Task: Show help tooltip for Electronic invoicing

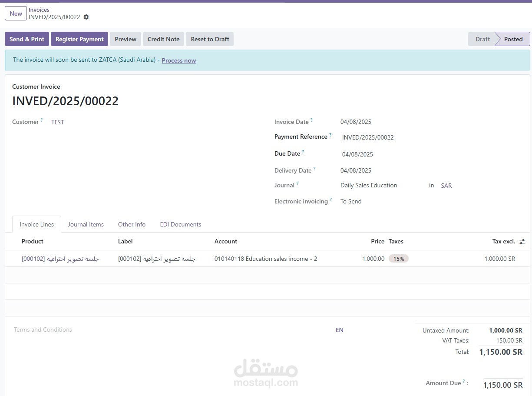Action: pyautogui.click(x=330, y=200)
